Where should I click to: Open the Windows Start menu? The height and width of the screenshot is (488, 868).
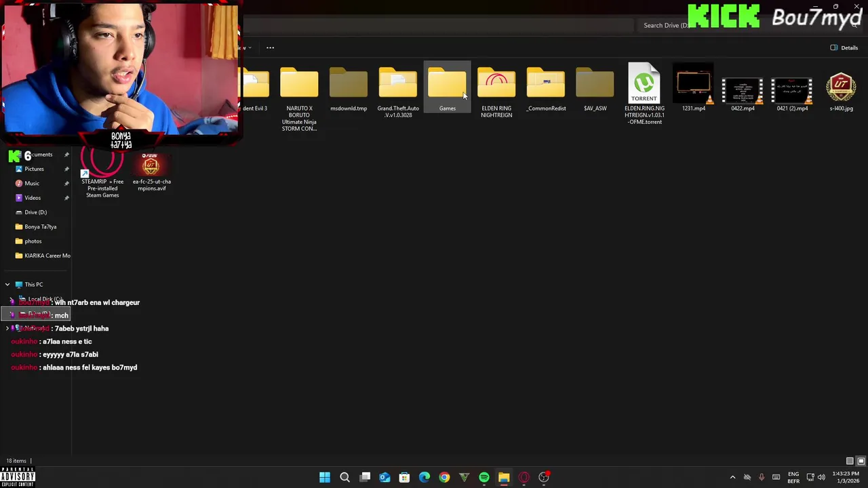point(325,477)
